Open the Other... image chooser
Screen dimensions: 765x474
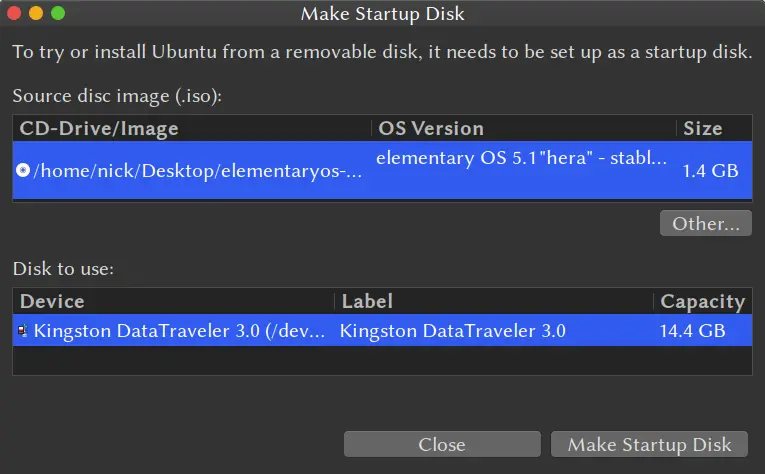pyautogui.click(x=705, y=223)
